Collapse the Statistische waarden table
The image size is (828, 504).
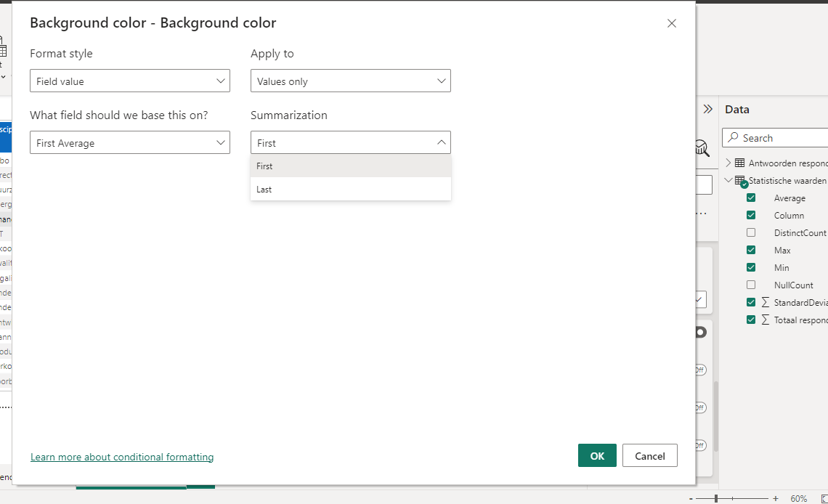tap(728, 180)
